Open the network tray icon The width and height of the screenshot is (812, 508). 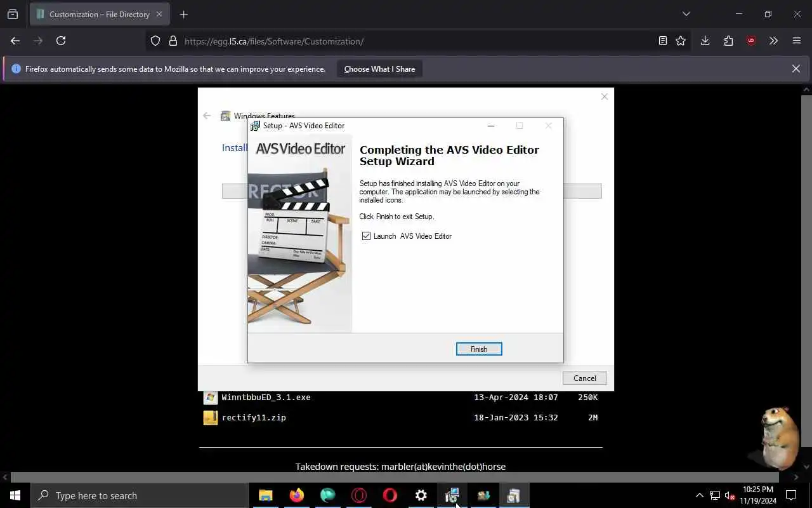tap(715, 495)
